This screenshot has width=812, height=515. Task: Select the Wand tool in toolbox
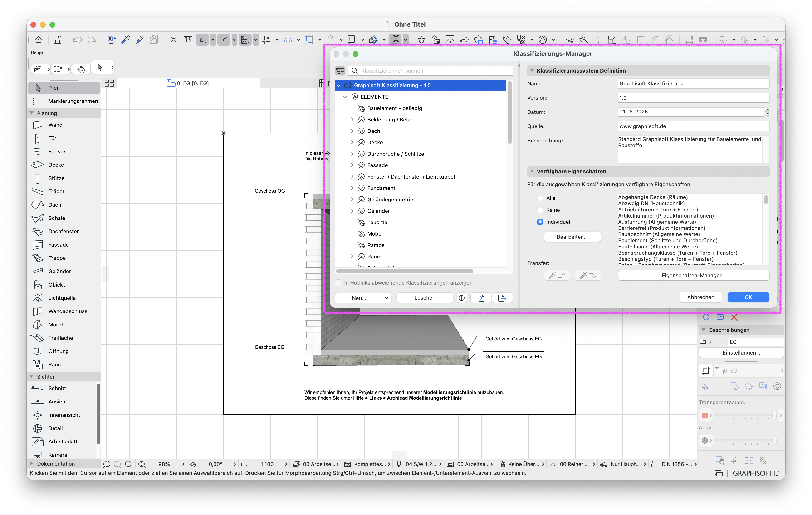tap(55, 125)
